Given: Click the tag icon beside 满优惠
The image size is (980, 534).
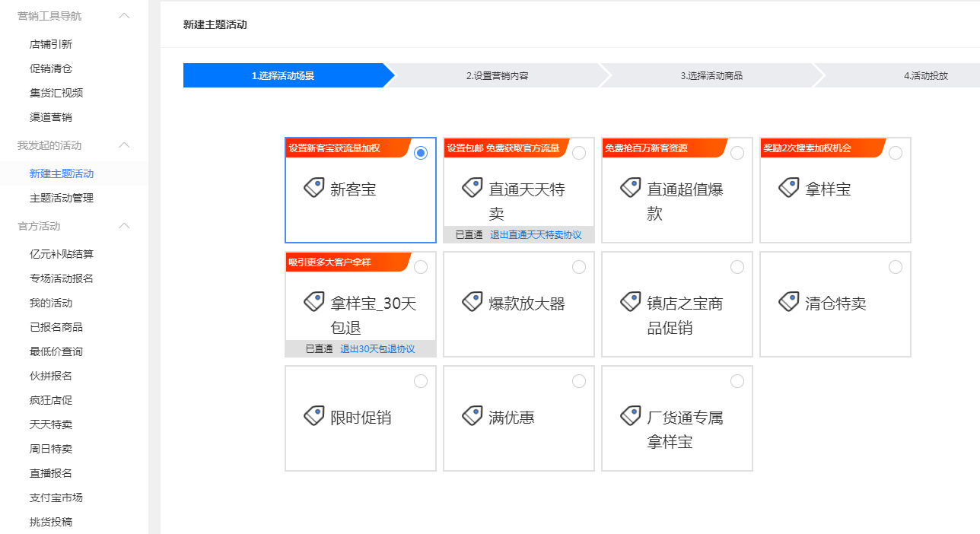Looking at the screenshot, I should point(473,416).
